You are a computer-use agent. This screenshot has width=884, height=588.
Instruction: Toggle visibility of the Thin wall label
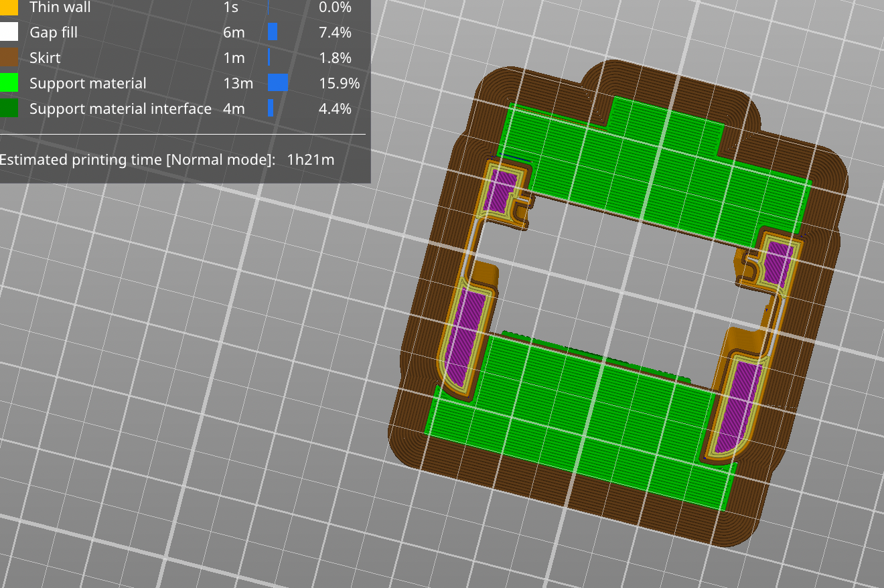[60, 7]
